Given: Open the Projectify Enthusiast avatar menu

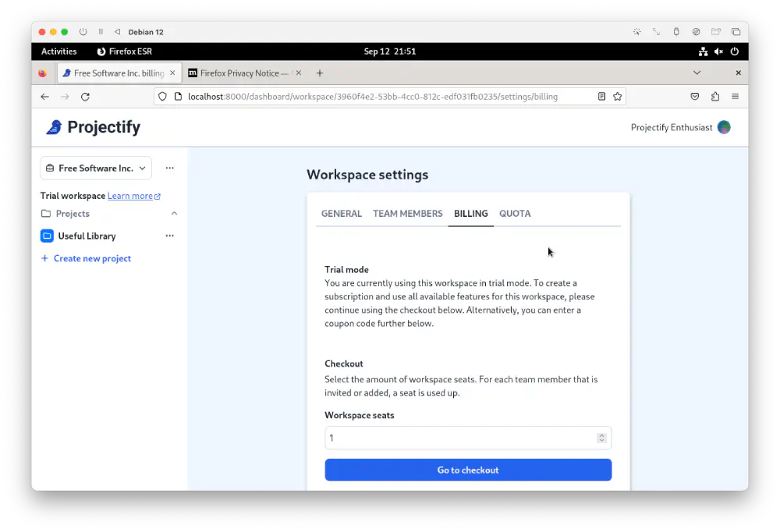Looking at the screenshot, I should 724,127.
